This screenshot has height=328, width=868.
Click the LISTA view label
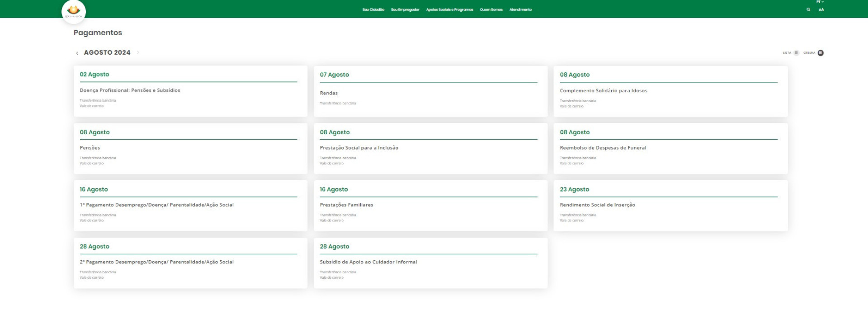coord(787,53)
